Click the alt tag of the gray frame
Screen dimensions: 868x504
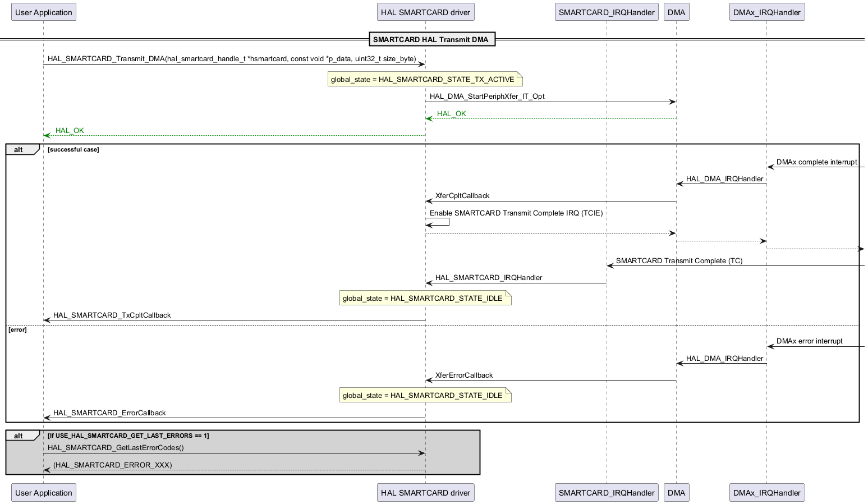click(x=19, y=436)
